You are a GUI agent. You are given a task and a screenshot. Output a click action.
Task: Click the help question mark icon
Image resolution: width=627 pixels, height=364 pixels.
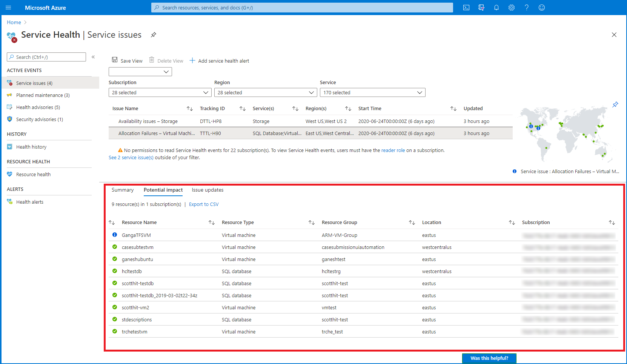pos(527,8)
